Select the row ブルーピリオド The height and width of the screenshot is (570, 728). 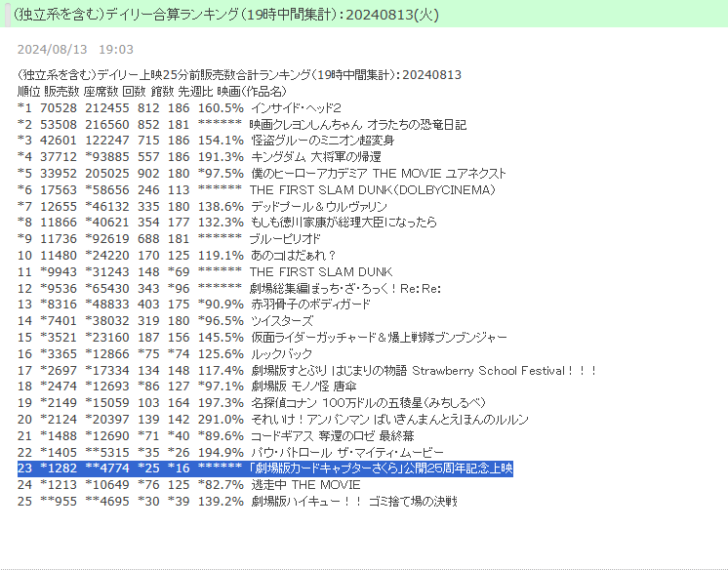[x=169, y=238]
